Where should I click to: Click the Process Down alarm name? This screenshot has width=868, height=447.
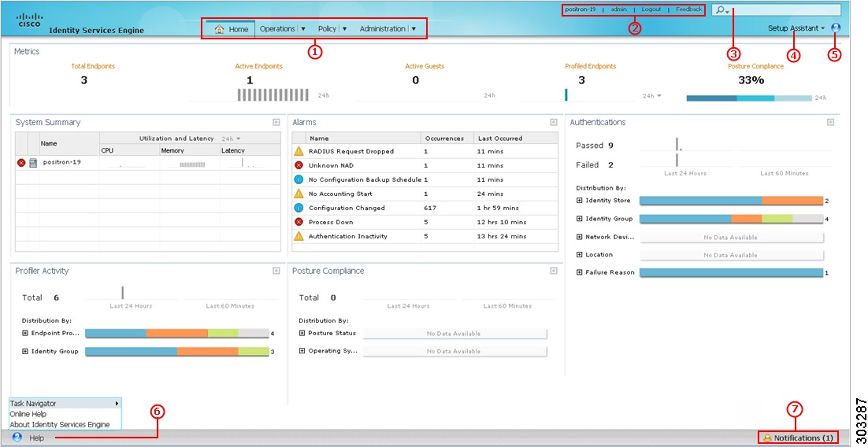click(x=331, y=222)
